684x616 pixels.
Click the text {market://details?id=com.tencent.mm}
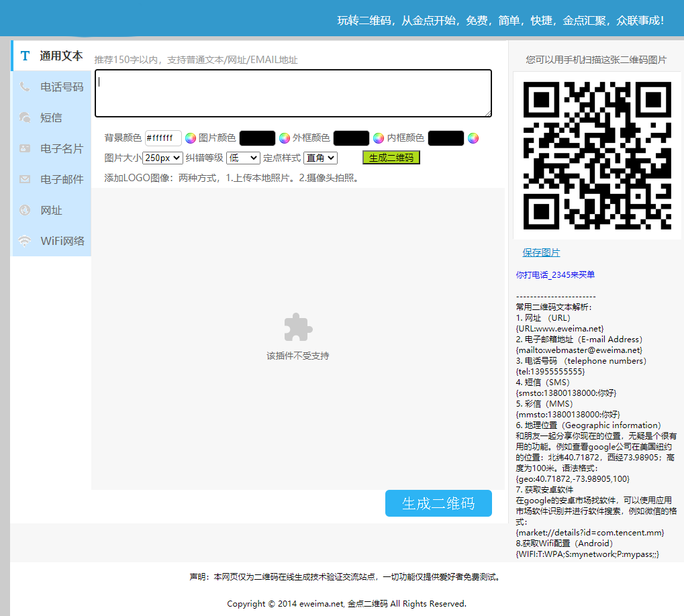click(590, 532)
